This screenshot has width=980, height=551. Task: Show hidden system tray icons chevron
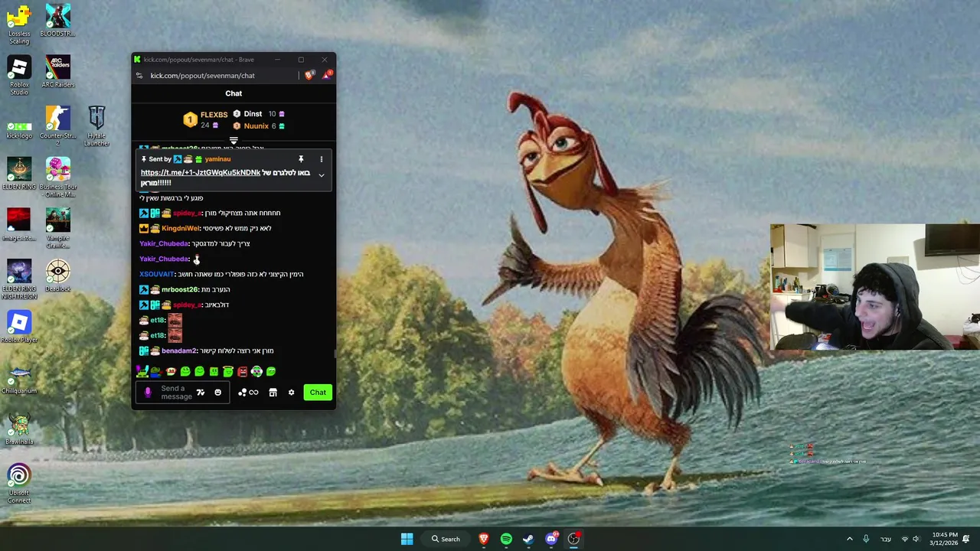pyautogui.click(x=849, y=539)
